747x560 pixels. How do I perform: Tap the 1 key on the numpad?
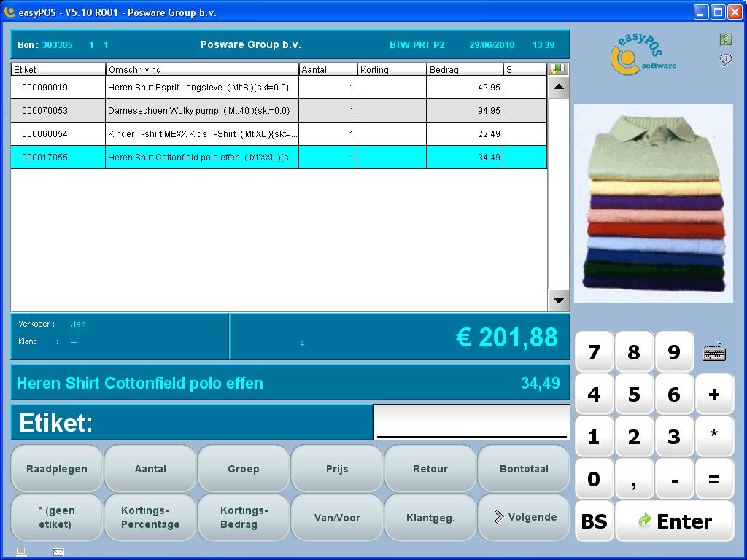point(594,437)
